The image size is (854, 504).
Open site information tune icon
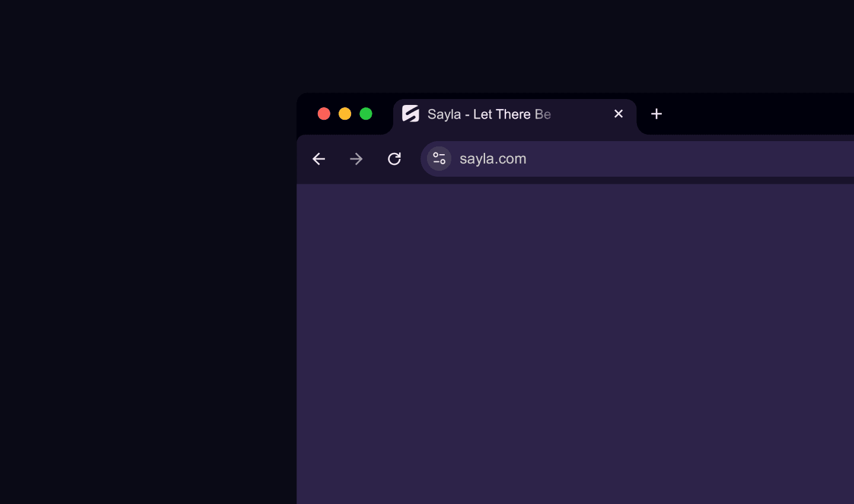(439, 159)
